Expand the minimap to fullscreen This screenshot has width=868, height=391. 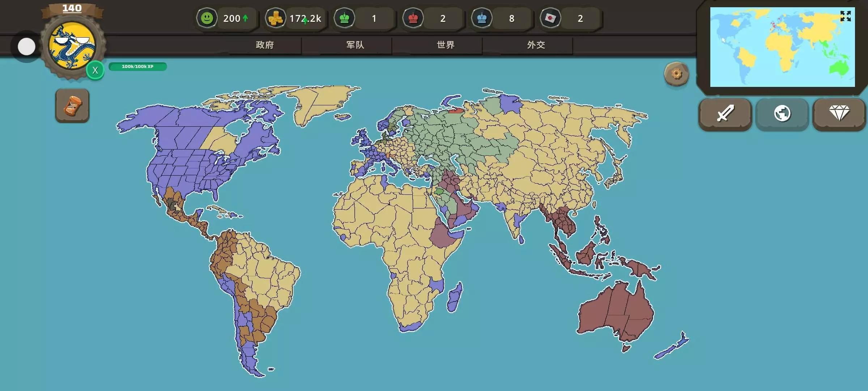click(x=845, y=16)
